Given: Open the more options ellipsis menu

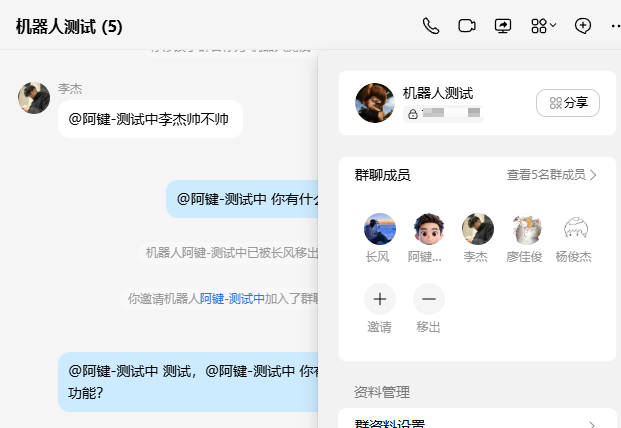Looking at the screenshot, I should click(x=615, y=26).
